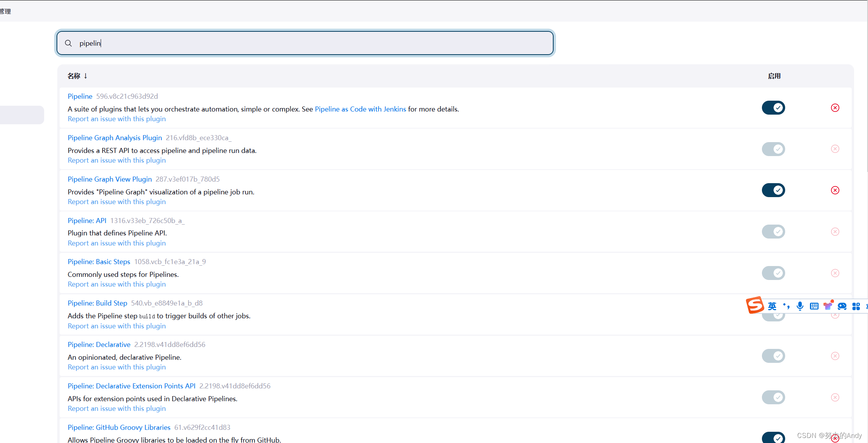Click the sort arrow next to 名称
Image resolution: width=868 pixels, height=443 pixels.
(x=86, y=76)
